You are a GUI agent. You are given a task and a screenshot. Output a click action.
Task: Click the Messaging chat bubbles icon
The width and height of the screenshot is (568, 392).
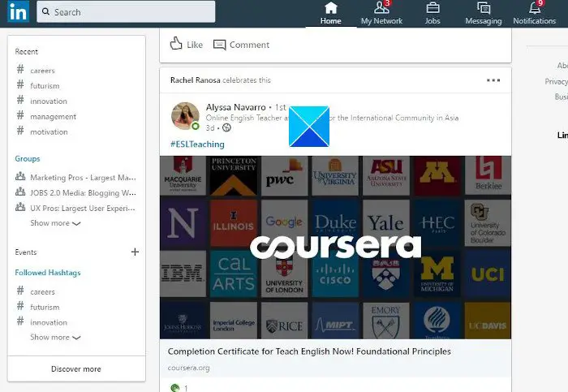tap(484, 7)
